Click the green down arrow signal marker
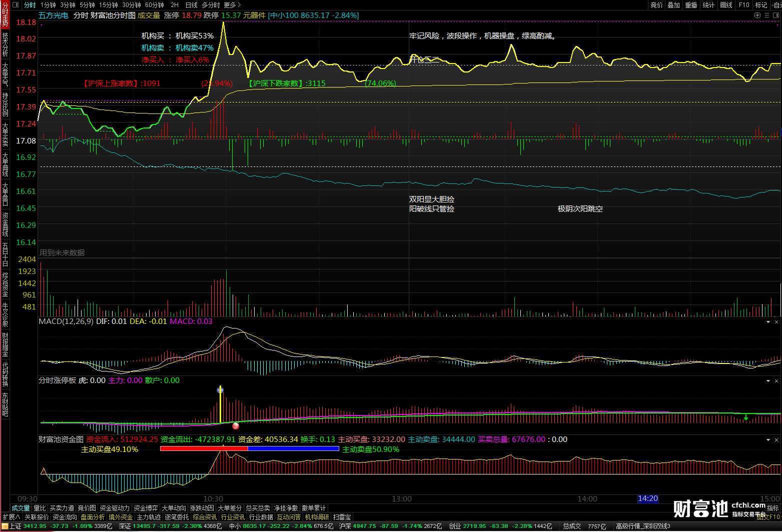 (746, 418)
